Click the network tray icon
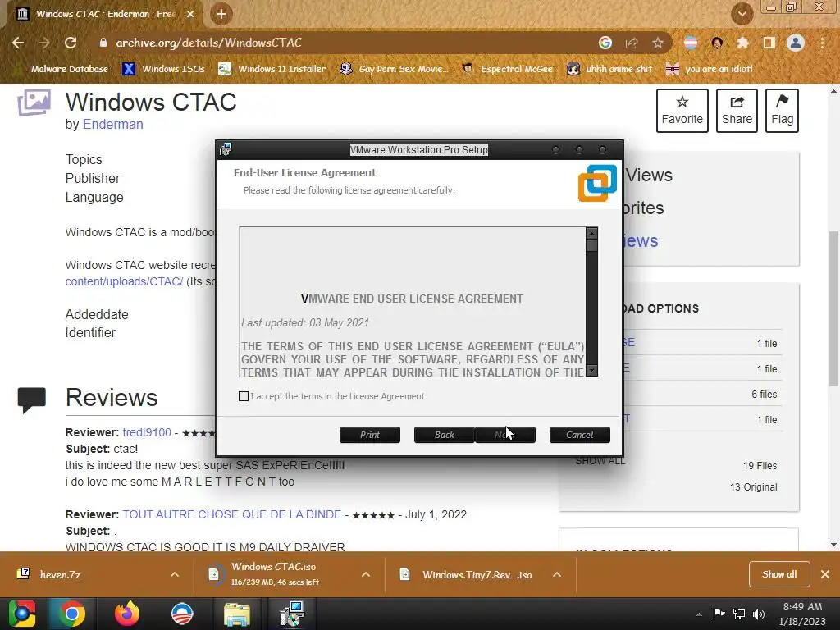 (x=739, y=614)
